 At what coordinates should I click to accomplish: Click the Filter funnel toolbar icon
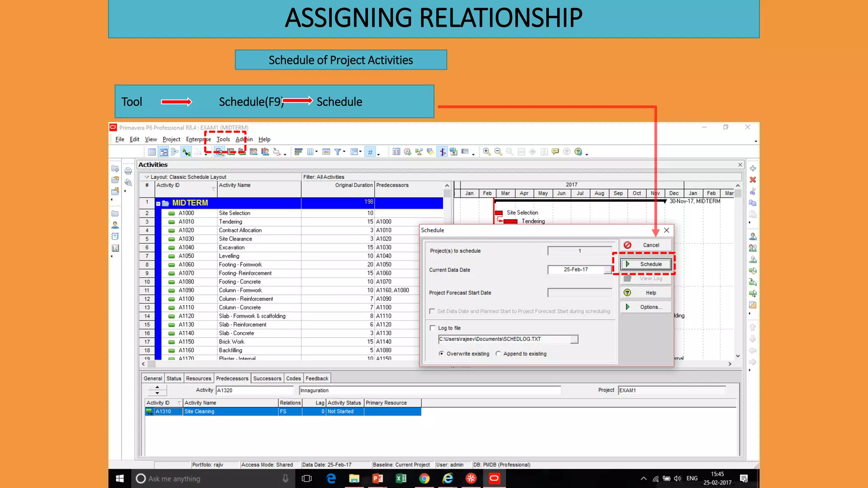[338, 152]
